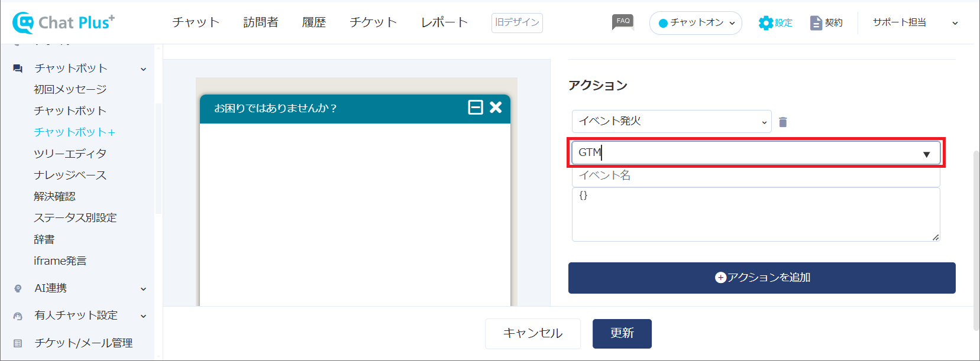This screenshot has width=980, height=361.
Task: Select ナレッジベース in sidebar
Action: 70,175
